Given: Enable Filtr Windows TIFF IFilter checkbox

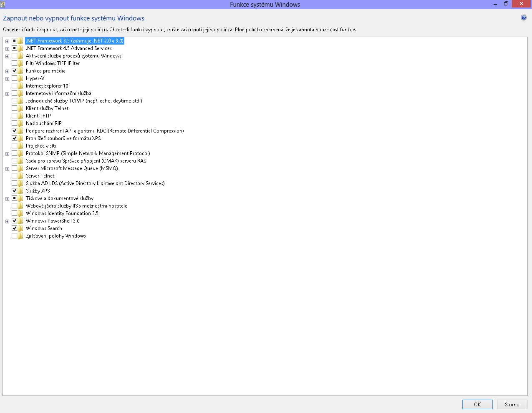Looking at the screenshot, I should [14, 63].
